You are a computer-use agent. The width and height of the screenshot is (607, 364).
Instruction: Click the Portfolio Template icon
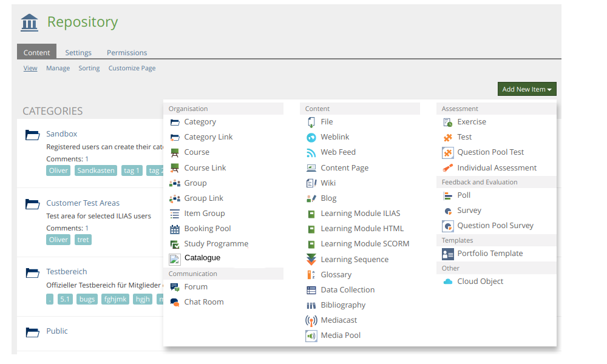pos(447,254)
